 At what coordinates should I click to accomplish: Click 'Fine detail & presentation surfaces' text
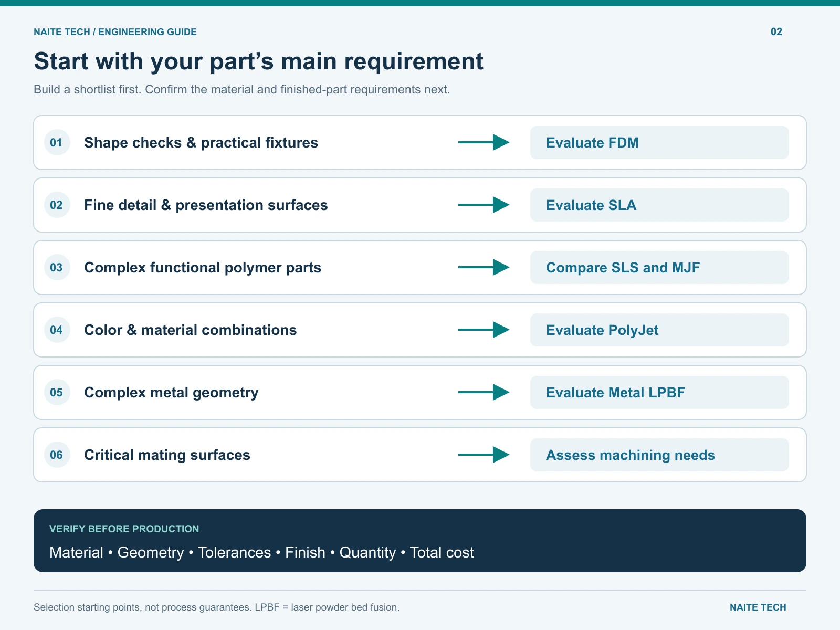point(206,205)
